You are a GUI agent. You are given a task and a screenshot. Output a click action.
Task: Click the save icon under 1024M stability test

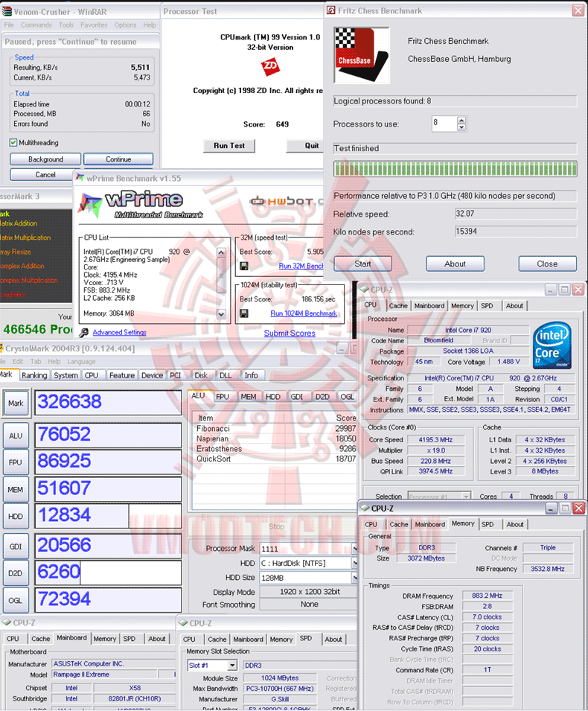pyautogui.click(x=244, y=313)
